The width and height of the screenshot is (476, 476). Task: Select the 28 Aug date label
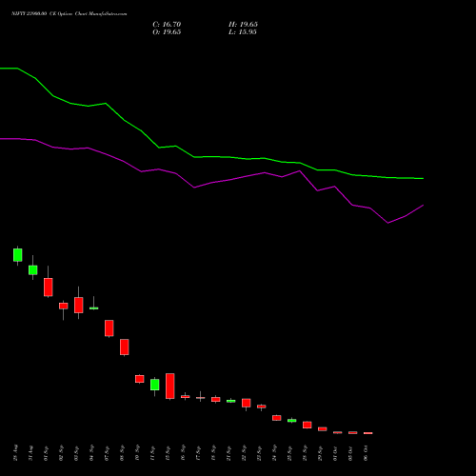pyautogui.click(x=16, y=453)
